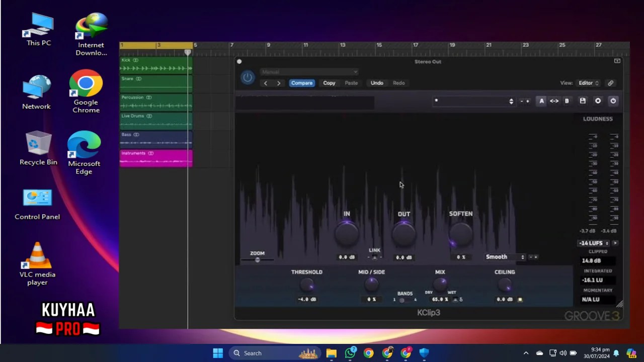
Task: Click the MIX value 65.0 %
Action: [440, 299]
